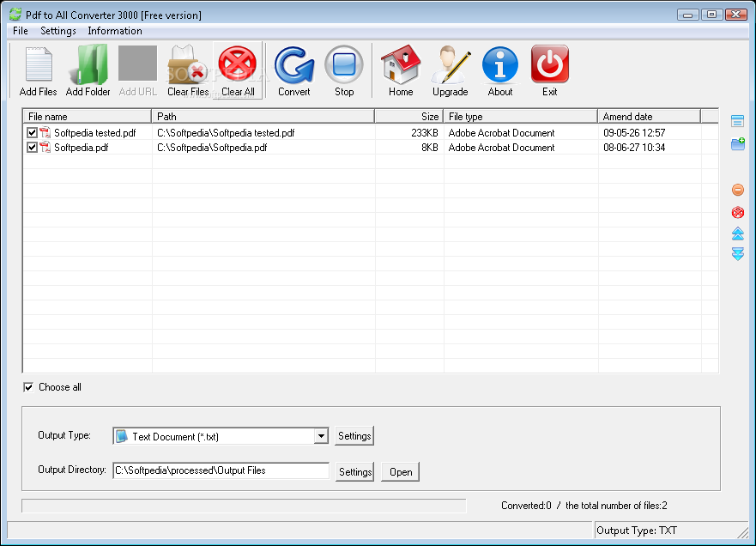756x546 pixels.
Task: Select the Softpedia.pdf file name
Action: pos(81,147)
